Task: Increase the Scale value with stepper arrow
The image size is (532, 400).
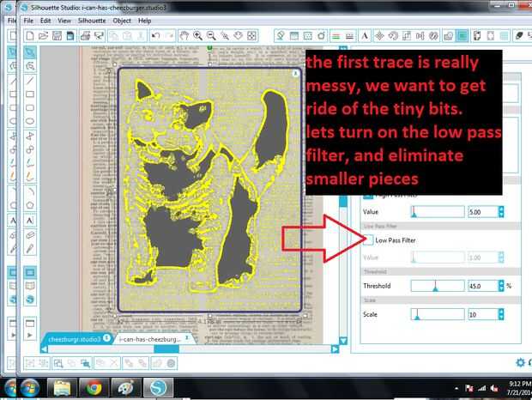Action: [x=501, y=312]
